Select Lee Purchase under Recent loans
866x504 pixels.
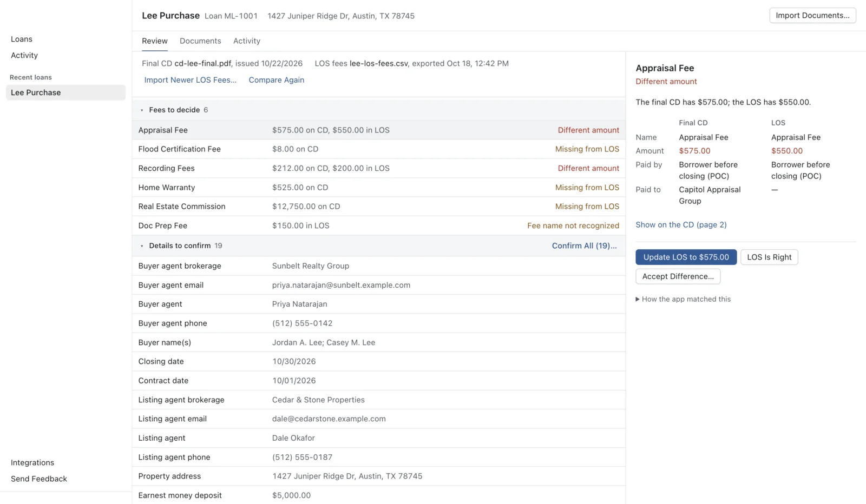[65, 92]
